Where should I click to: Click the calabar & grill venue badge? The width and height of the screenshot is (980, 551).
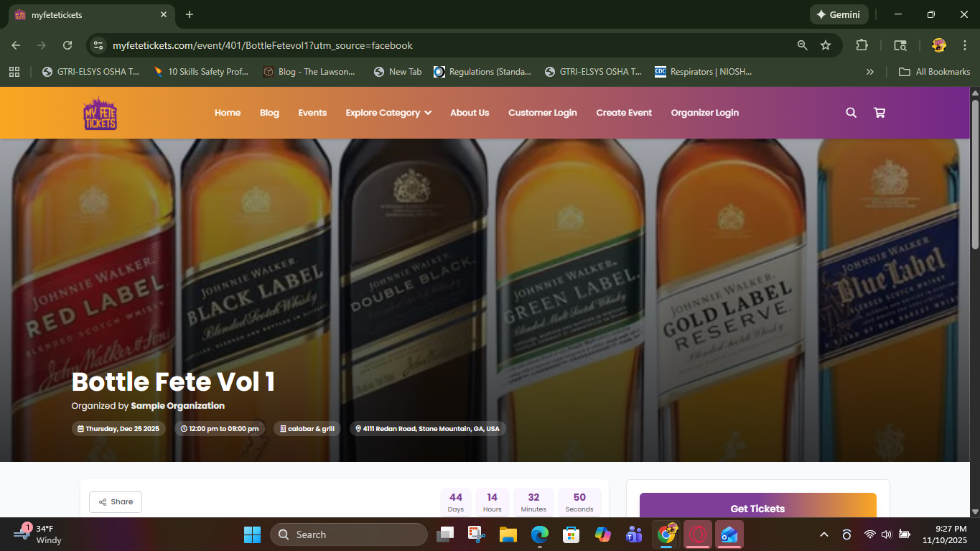(x=307, y=429)
